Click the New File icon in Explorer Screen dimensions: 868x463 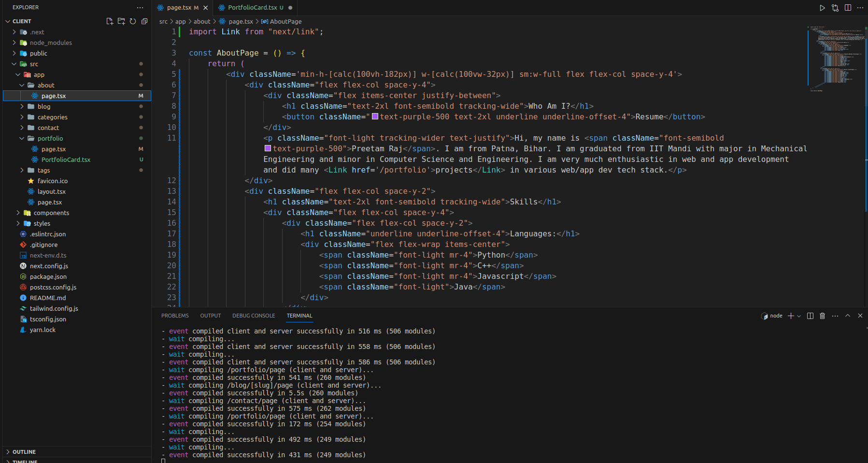tap(110, 21)
